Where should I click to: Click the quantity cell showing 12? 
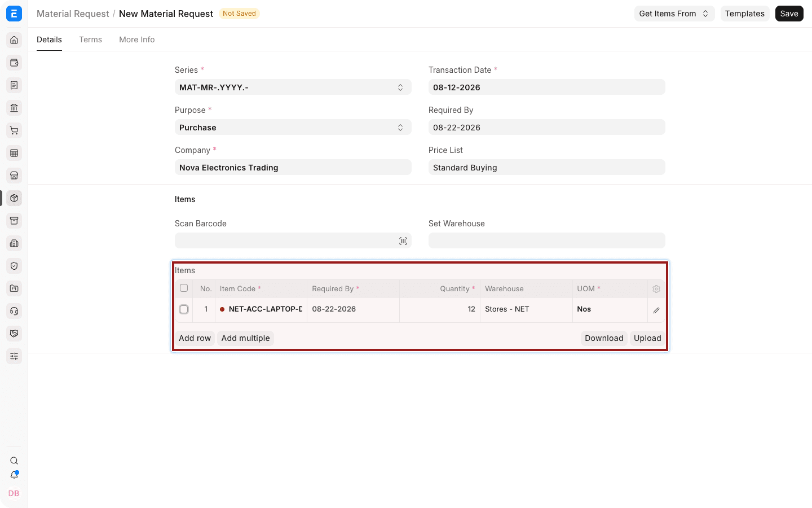(x=440, y=309)
